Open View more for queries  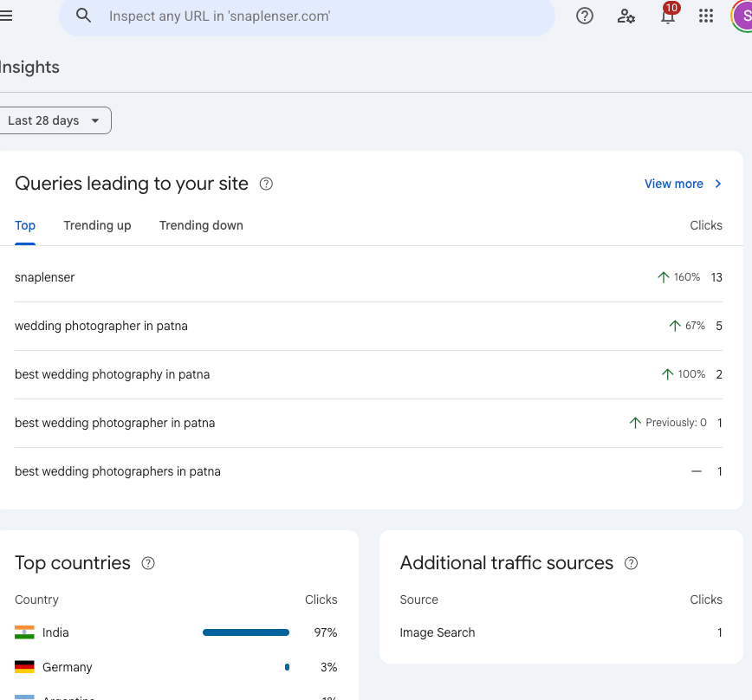(x=673, y=184)
